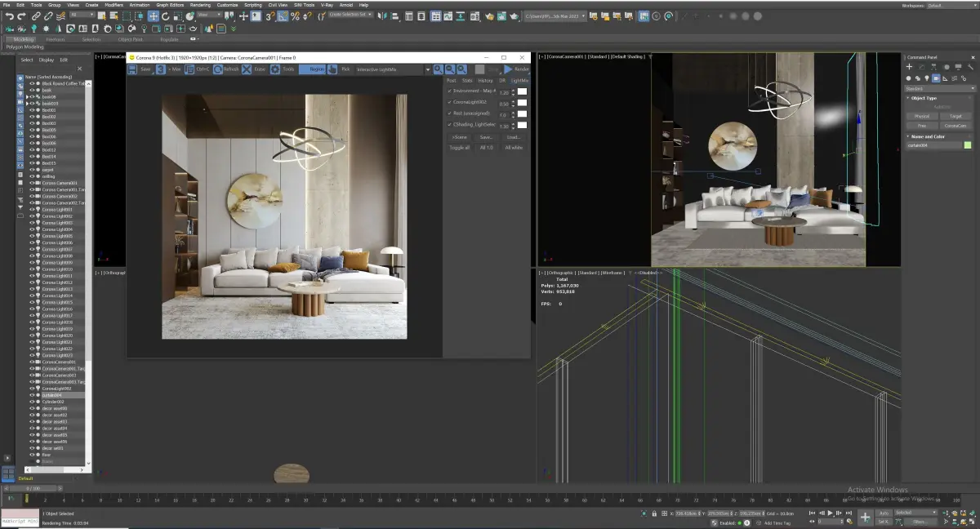The width and height of the screenshot is (980, 529).
Task: Switch to the Stats tab
Action: point(467,80)
